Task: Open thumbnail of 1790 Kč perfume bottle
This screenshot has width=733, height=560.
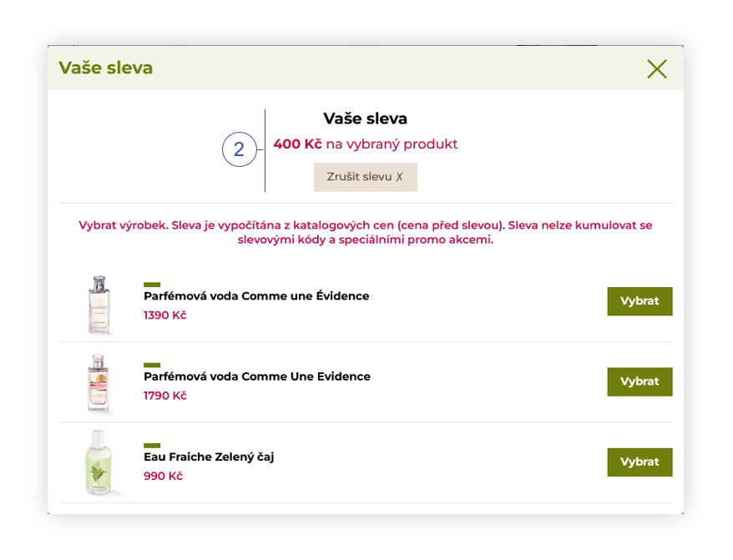Action: pos(99,383)
